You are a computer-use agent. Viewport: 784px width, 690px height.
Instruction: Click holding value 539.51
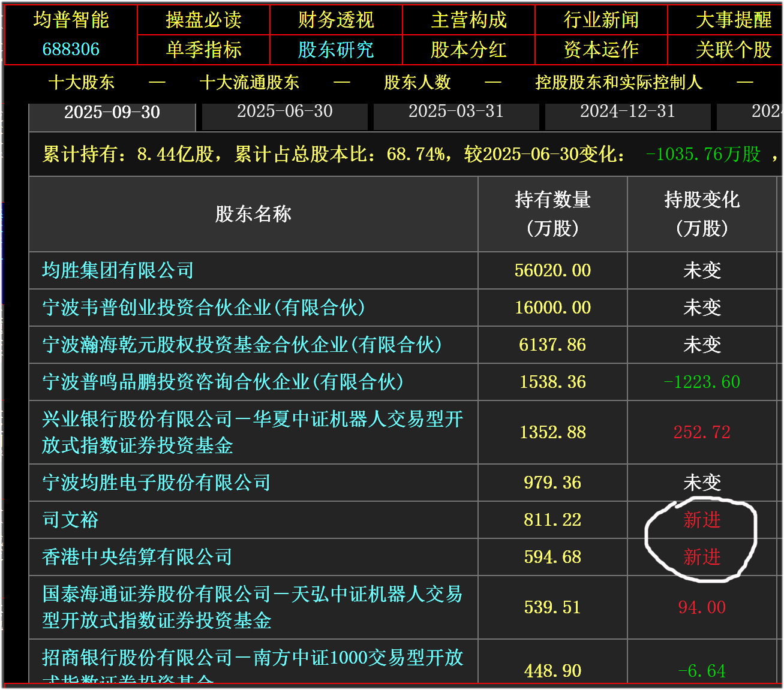pos(552,607)
